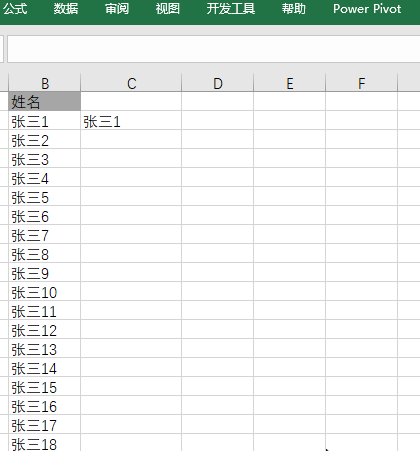Select the cell containing 张三4

click(45, 177)
